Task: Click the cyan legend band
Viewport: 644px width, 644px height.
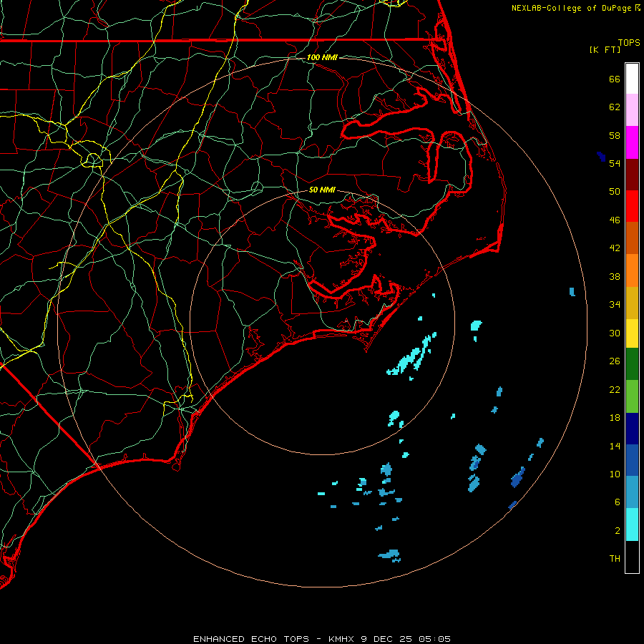Action: [x=632, y=525]
